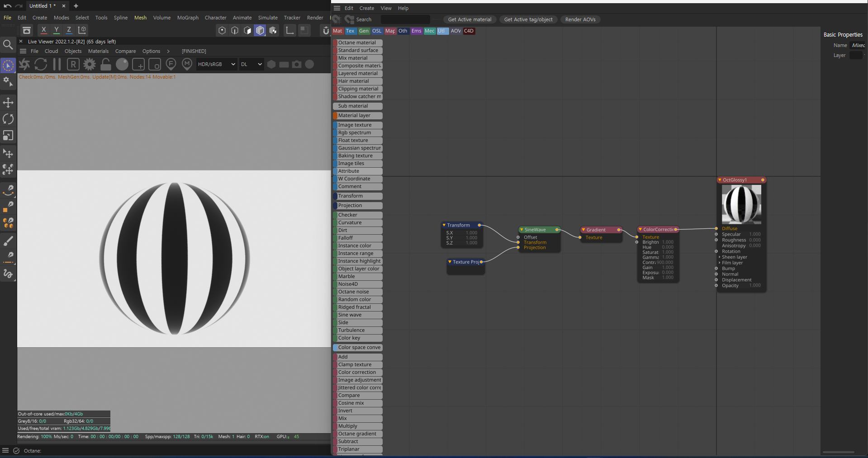Open the HDR/sRGB dropdown

216,64
